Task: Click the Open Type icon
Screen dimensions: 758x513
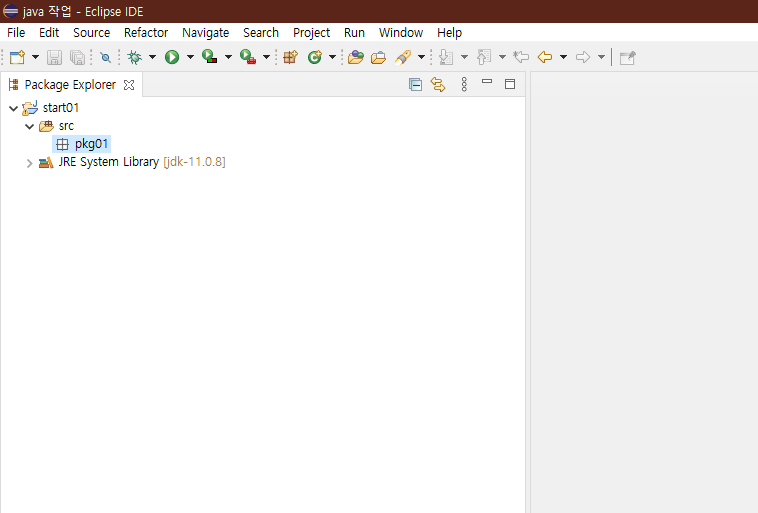Action: (x=356, y=57)
